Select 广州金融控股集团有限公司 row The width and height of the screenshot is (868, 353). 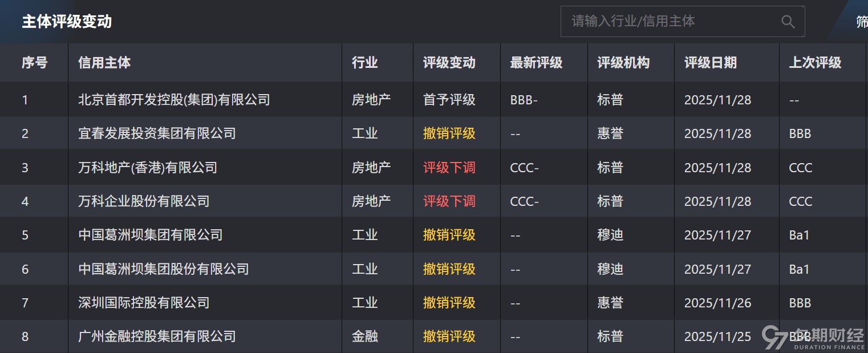click(x=157, y=336)
